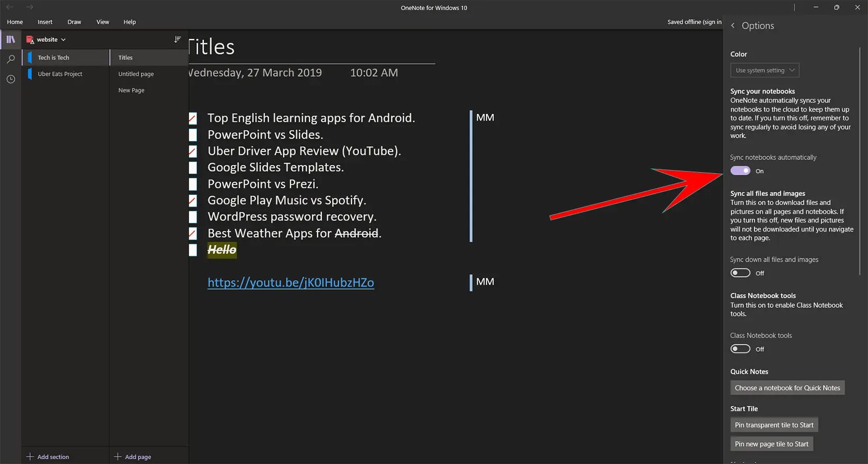Uncheck 'Best Weather Apps for Android' box
Image resolution: width=868 pixels, height=464 pixels.
tap(193, 234)
